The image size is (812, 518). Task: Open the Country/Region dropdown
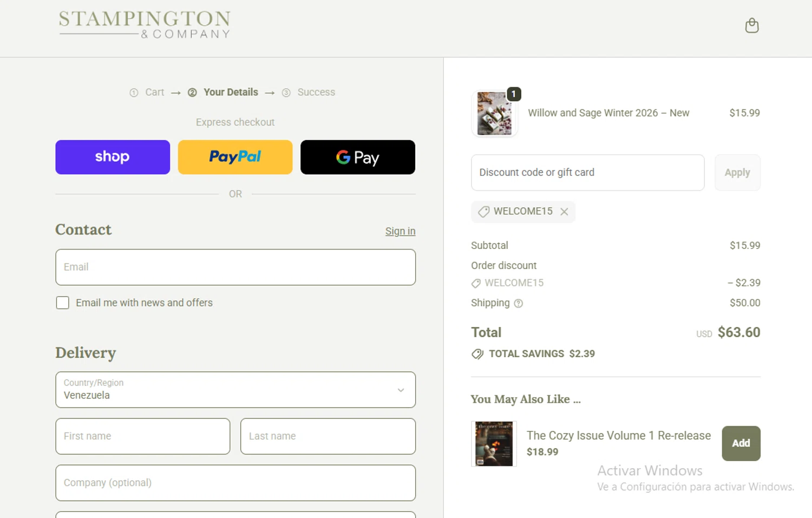[x=235, y=390]
